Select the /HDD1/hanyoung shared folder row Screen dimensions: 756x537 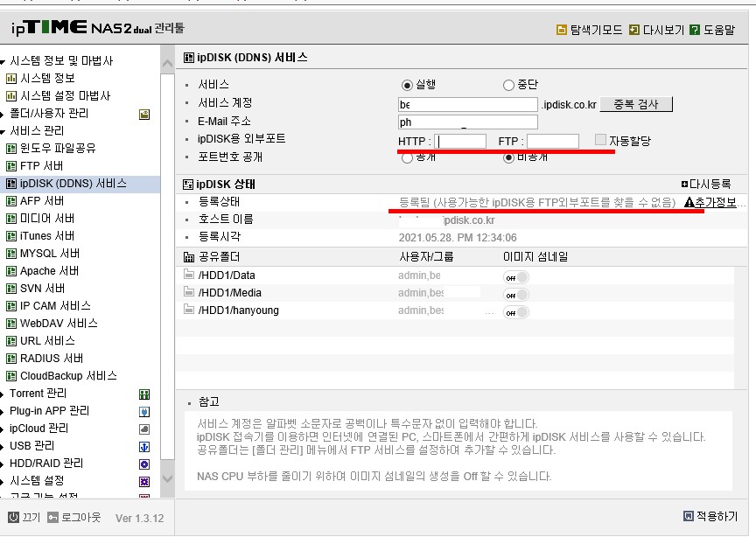[x=455, y=310]
